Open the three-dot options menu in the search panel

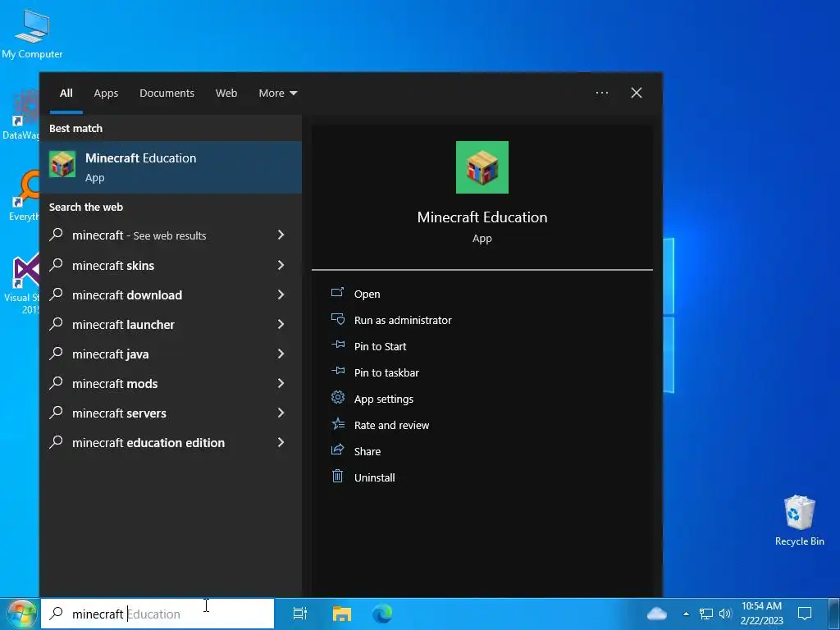tap(601, 93)
